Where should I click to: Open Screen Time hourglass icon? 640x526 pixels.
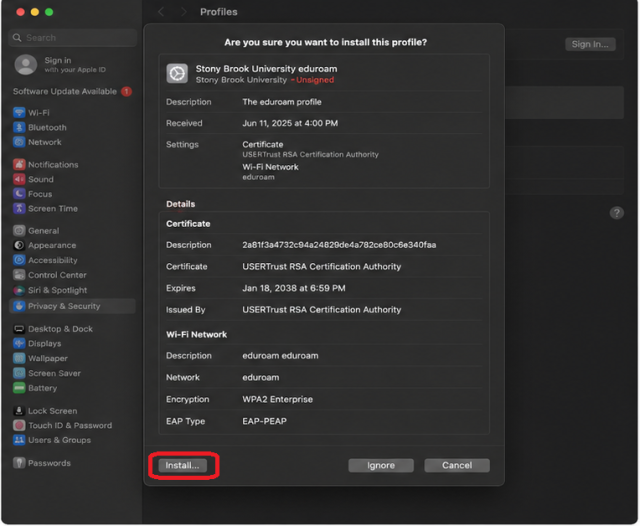click(19, 209)
